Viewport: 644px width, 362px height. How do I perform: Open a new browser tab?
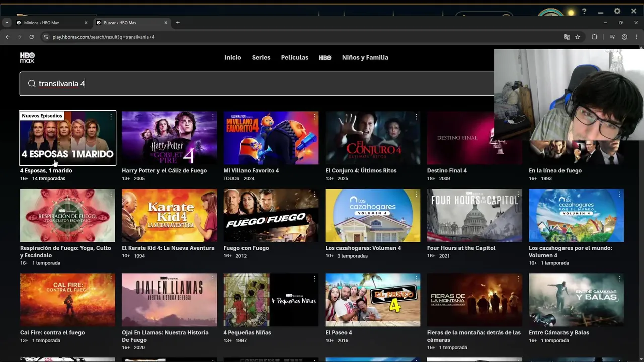click(x=178, y=23)
